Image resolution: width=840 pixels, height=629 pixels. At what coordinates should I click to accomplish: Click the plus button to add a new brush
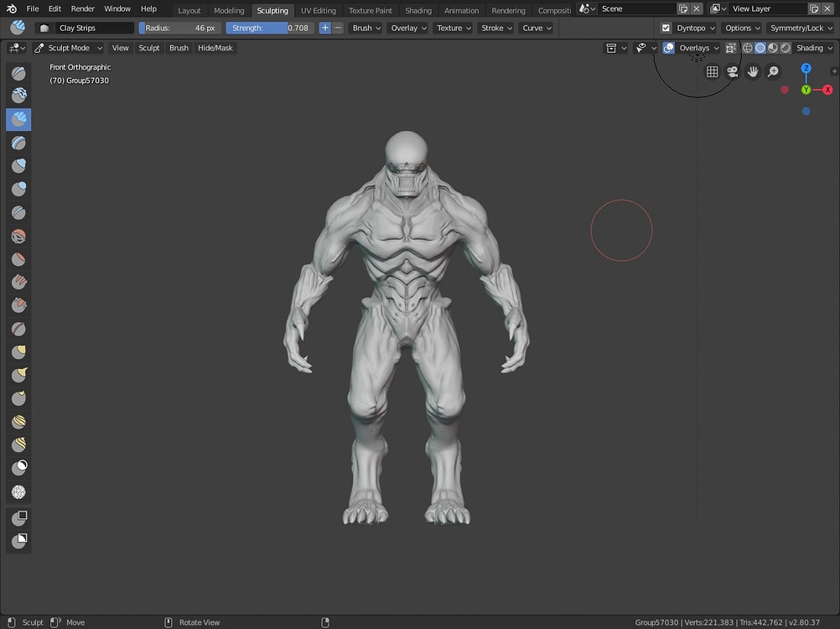tap(324, 28)
